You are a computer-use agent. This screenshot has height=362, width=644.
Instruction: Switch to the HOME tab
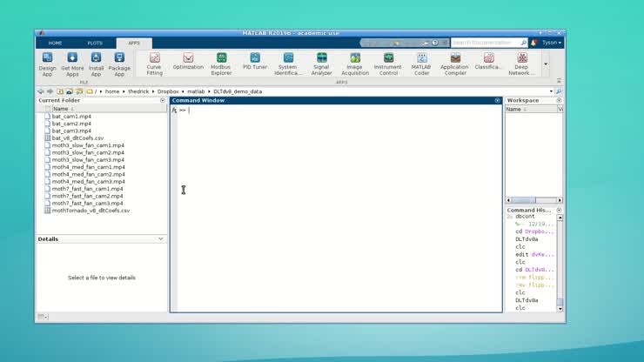tap(55, 43)
